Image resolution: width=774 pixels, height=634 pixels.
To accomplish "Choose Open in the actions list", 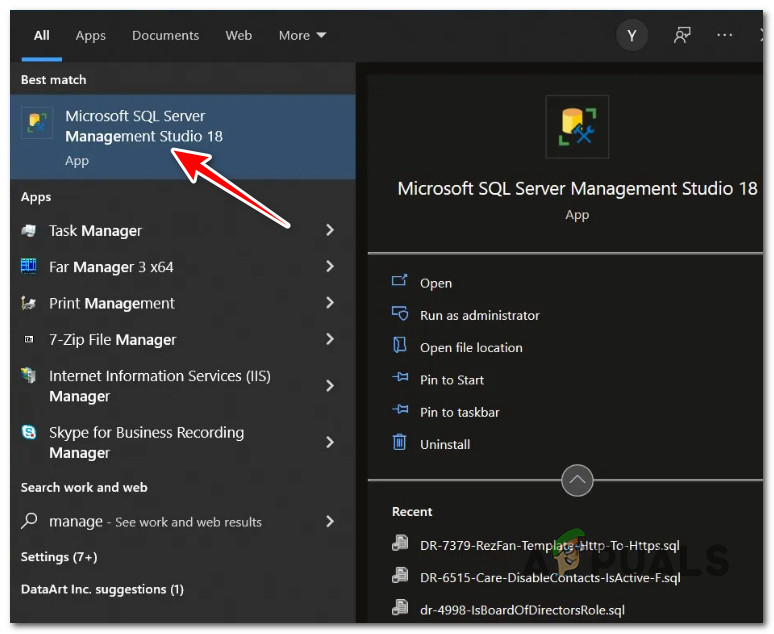I will point(436,283).
